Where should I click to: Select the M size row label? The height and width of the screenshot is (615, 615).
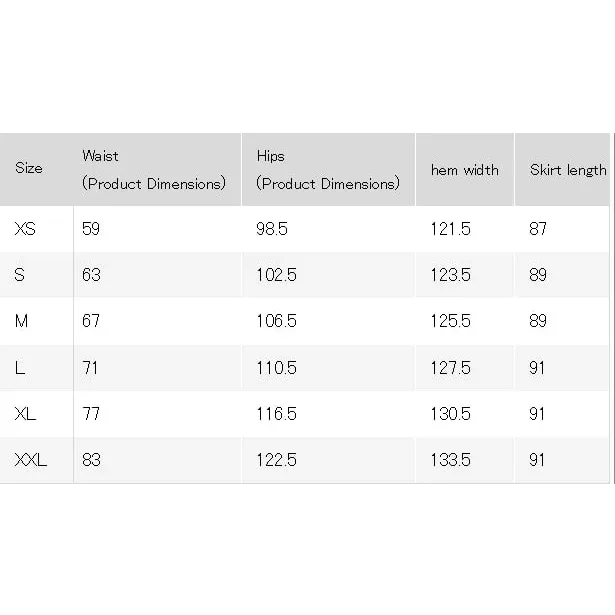[x=21, y=321]
